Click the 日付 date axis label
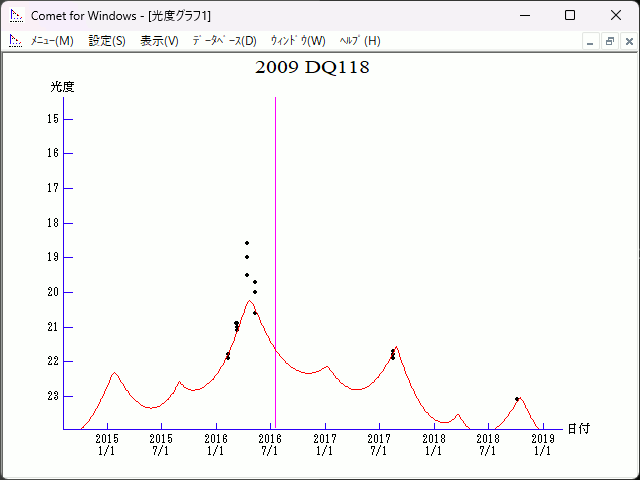 [578, 428]
